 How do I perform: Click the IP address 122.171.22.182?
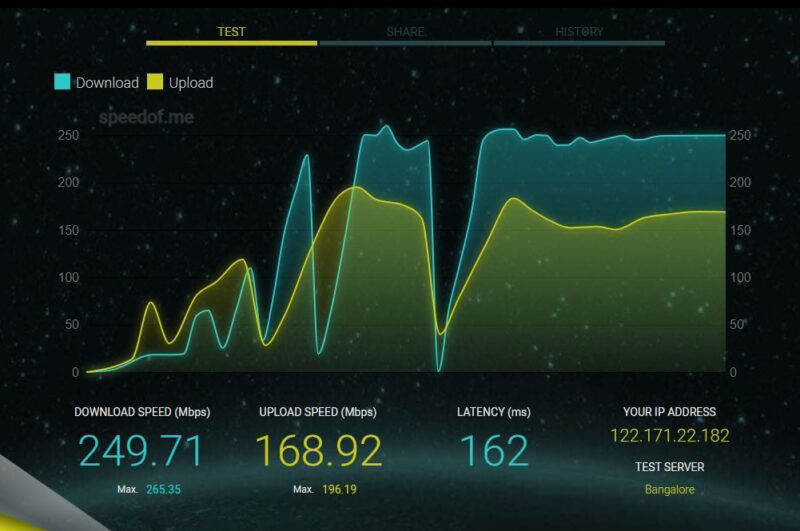coord(669,436)
